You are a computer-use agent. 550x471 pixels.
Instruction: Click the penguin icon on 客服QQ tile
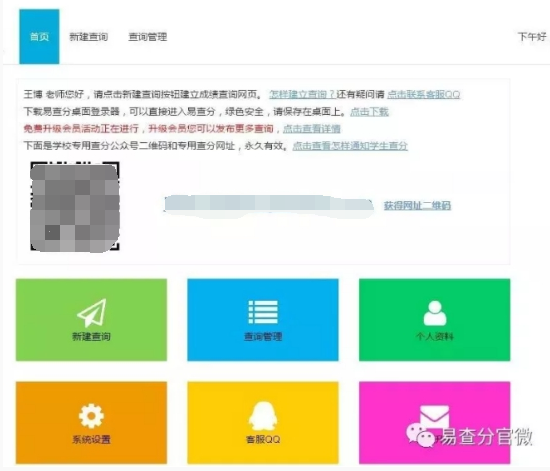[263, 416]
